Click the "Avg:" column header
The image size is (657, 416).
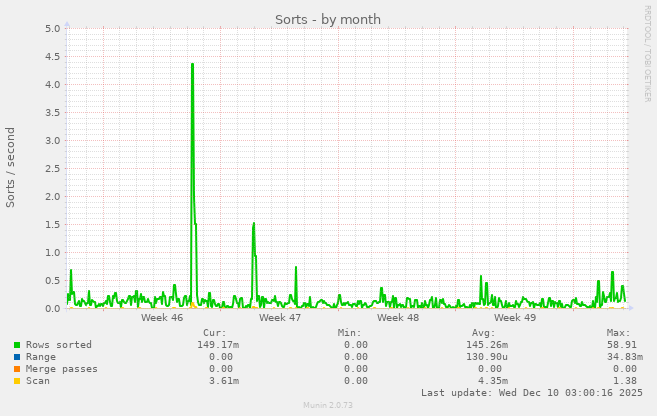[483, 333]
